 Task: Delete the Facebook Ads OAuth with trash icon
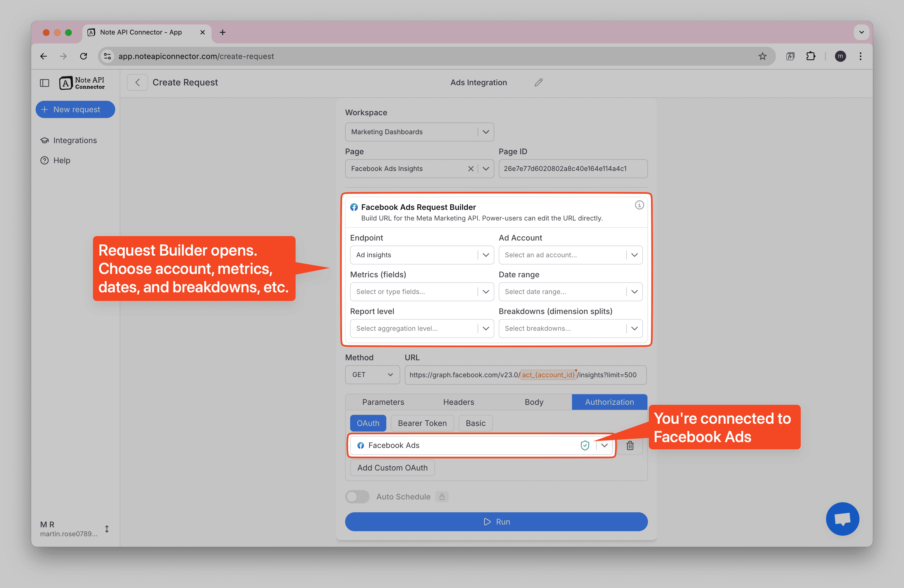630,445
